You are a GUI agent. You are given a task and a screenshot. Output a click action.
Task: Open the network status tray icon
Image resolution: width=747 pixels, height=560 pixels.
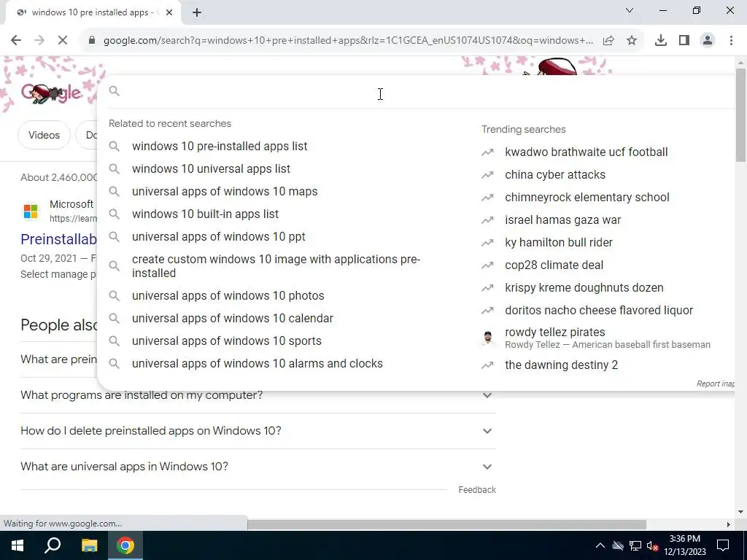pyautogui.click(x=635, y=545)
